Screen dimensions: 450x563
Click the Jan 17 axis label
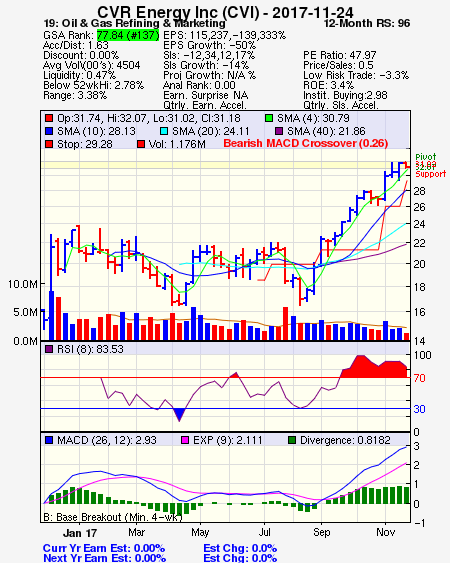coord(80,533)
